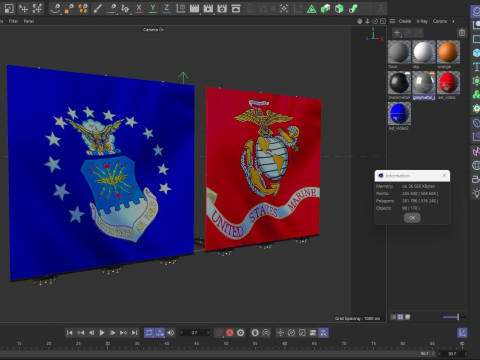Click the record keyframe button
Screen dimensions: 480x360
pyautogui.click(x=240, y=333)
